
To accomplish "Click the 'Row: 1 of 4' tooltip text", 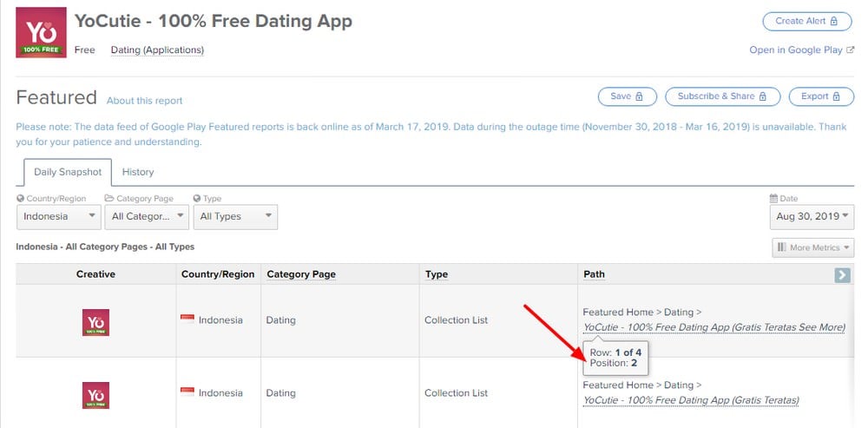I will coord(615,352).
